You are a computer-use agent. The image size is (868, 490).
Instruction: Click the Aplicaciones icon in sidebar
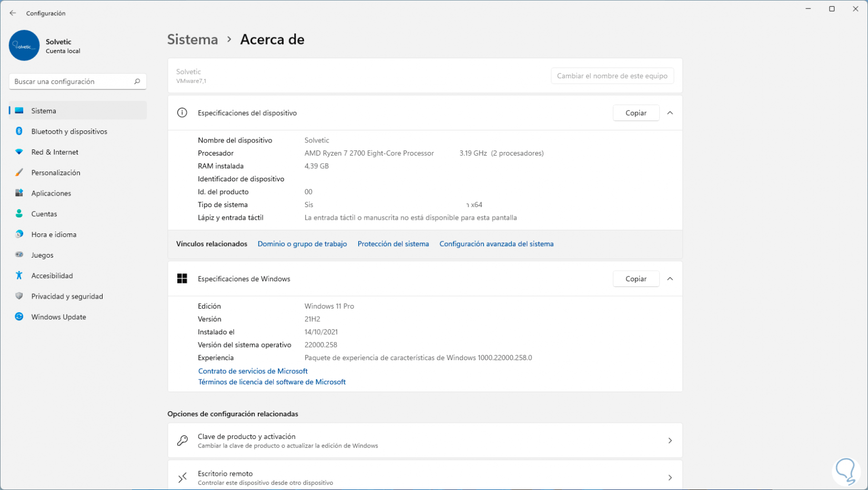click(x=19, y=193)
